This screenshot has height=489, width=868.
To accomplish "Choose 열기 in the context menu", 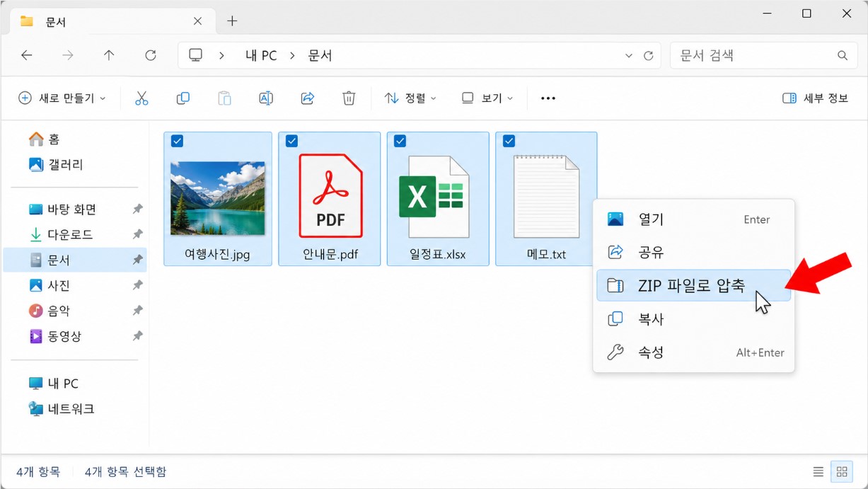I will tap(694, 219).
